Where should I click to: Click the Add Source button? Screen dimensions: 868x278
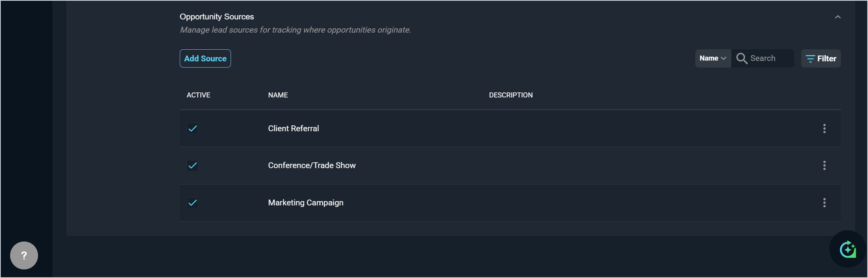[205, 59]
